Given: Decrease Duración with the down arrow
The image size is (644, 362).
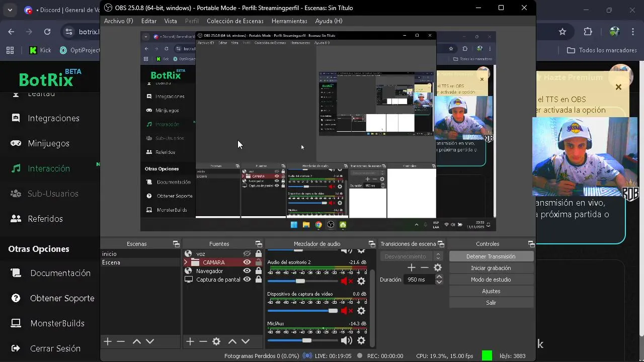Looking at the screenshot, I should (x=439, y=282).
